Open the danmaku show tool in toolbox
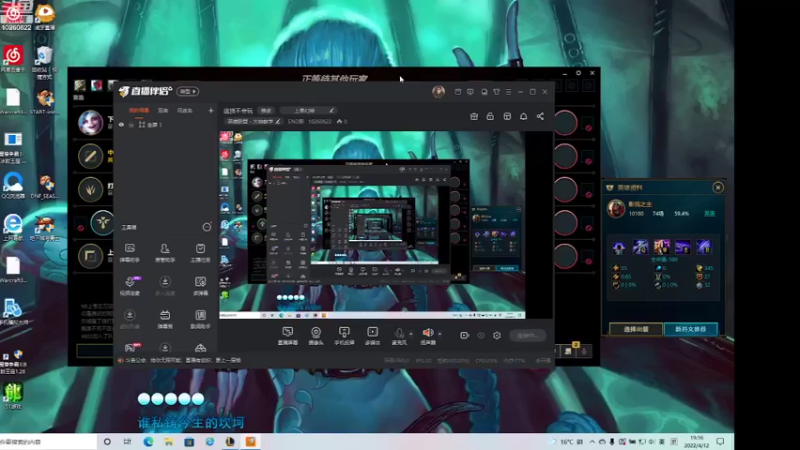This screenshot has height=450, width=800. coord(165,319)
